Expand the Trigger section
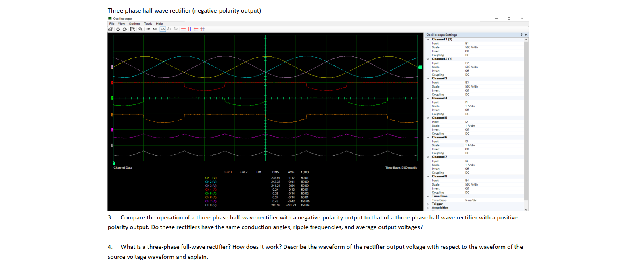The height and width of the screenshot is (271, 644). pyautogui.click(x=428, y=204)
